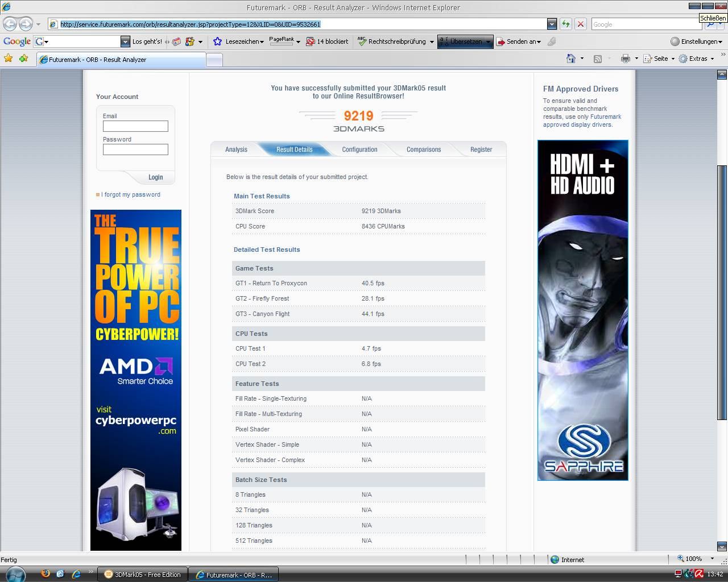728x582 pixels.
Task: Open a new blank browser tab
Action: click(x=214, y=60)
